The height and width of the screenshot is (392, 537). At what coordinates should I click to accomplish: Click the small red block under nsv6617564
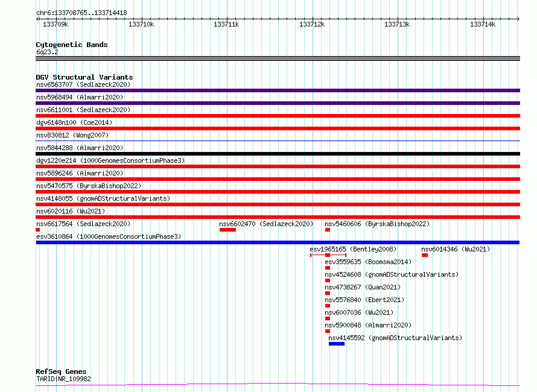point(37,230)
